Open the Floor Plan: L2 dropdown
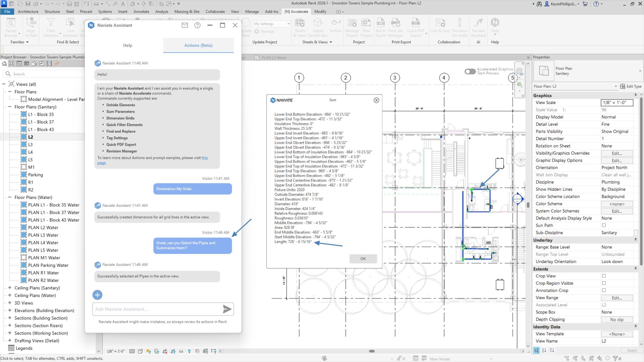 pos(616,86)
